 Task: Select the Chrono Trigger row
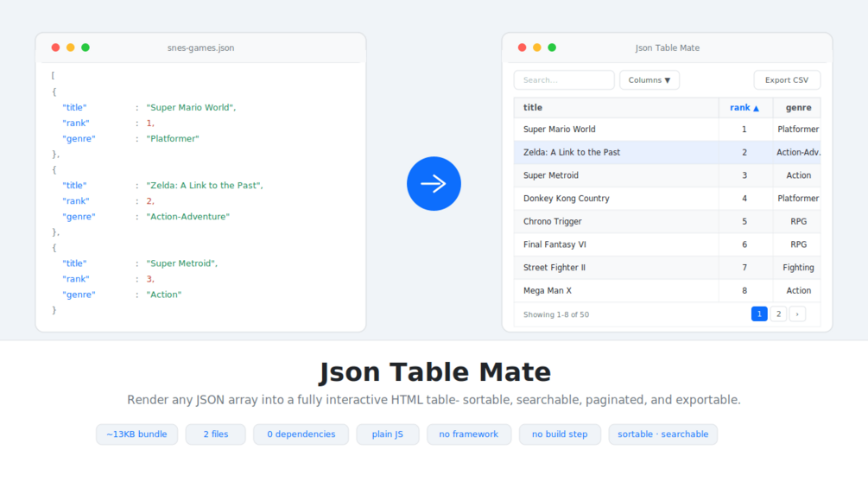(x=667, y=221)
